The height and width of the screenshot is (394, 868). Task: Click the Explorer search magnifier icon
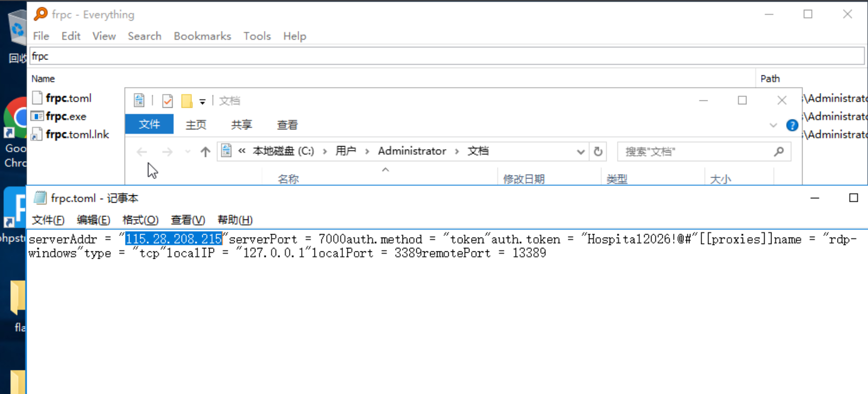point(778,152)
